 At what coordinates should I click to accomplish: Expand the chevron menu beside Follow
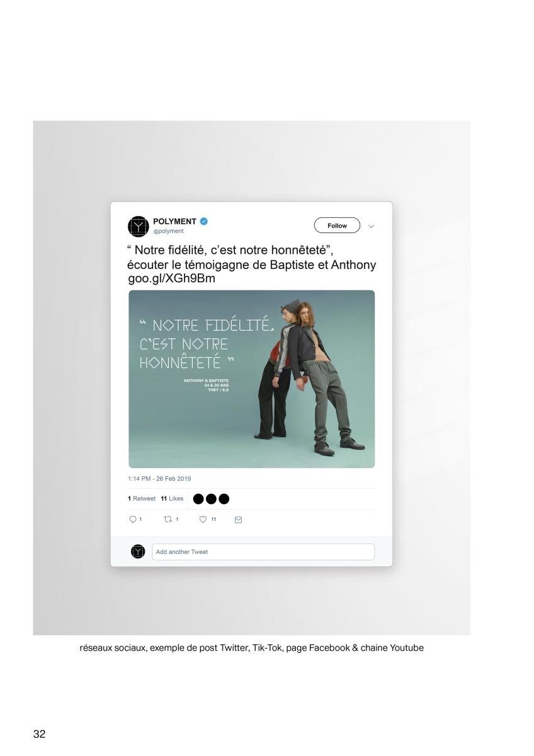[x=371, y=226]
